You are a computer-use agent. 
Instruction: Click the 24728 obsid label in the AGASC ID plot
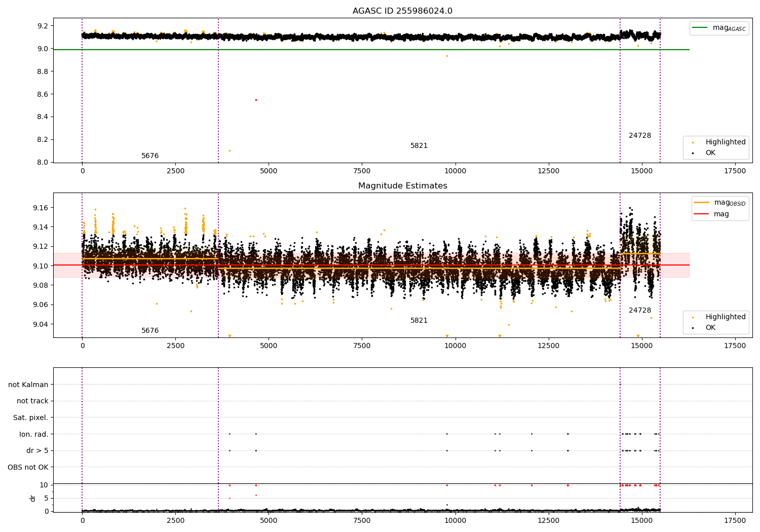(640, 136)
